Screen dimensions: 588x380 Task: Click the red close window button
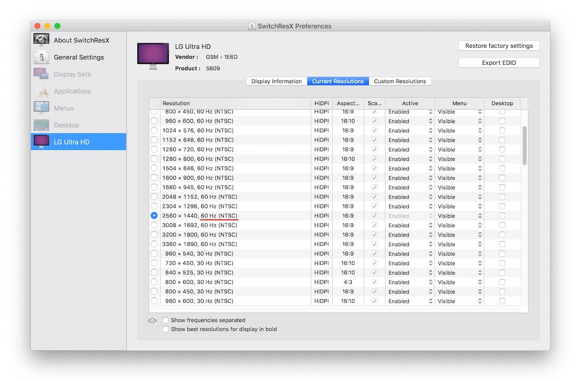pos(37,26)
